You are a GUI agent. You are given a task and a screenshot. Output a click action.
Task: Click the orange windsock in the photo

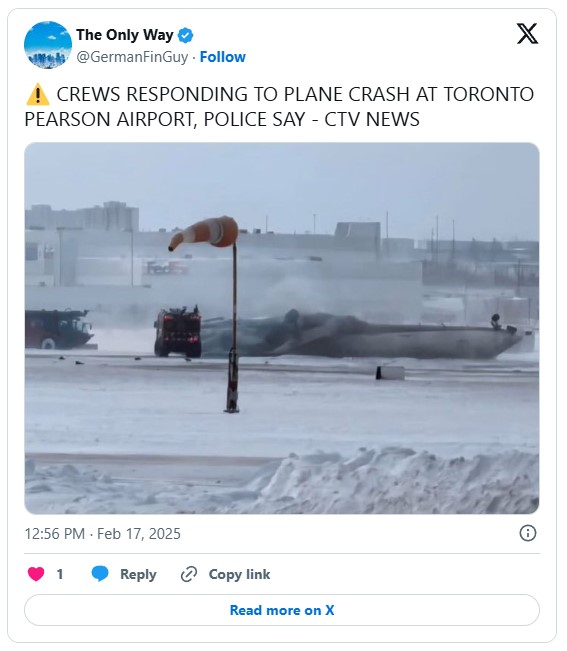pyautogui.click(x=204, y=232)
